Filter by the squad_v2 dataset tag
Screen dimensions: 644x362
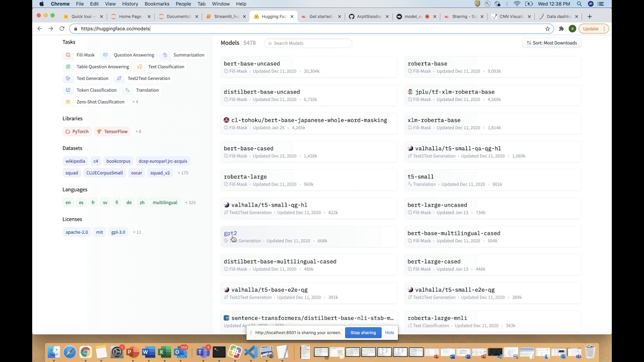click(160, 173)
